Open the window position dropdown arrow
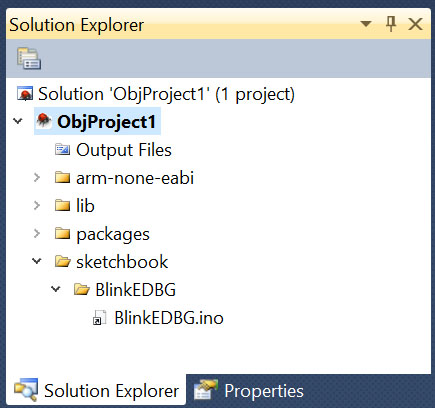 [x=366, y=24]
